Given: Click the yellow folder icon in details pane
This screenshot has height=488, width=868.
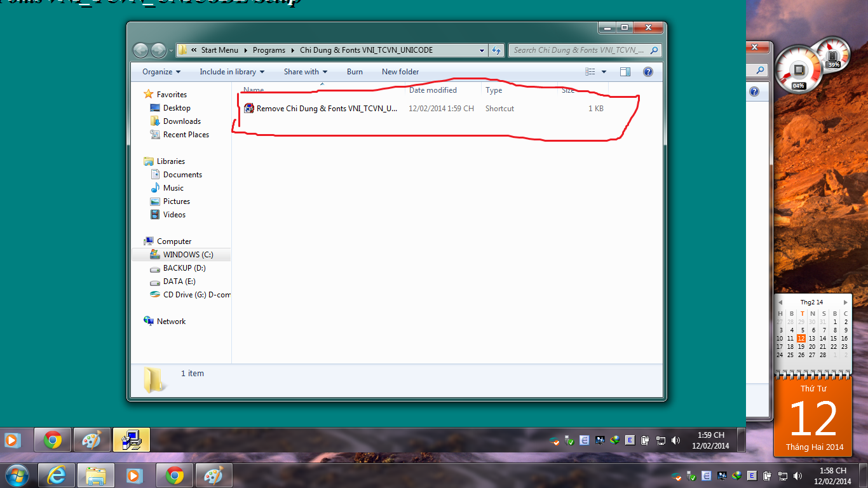Looking at the screenshot, I should [154, 380].
